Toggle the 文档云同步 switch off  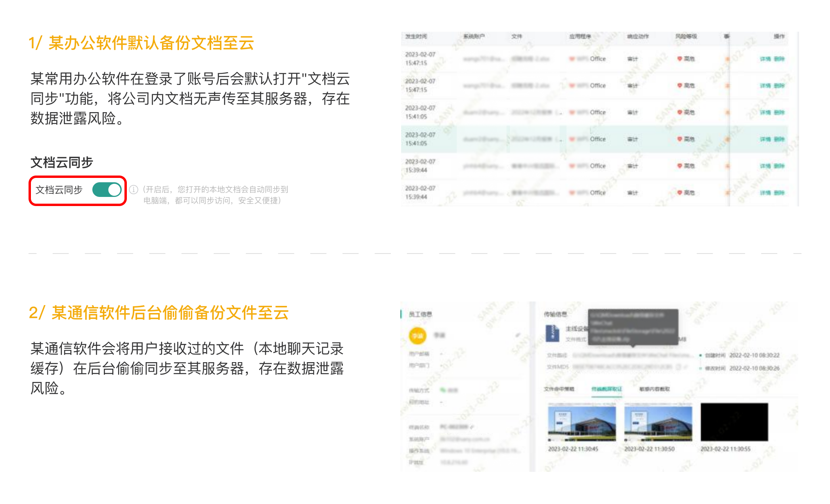pos(107,190)
